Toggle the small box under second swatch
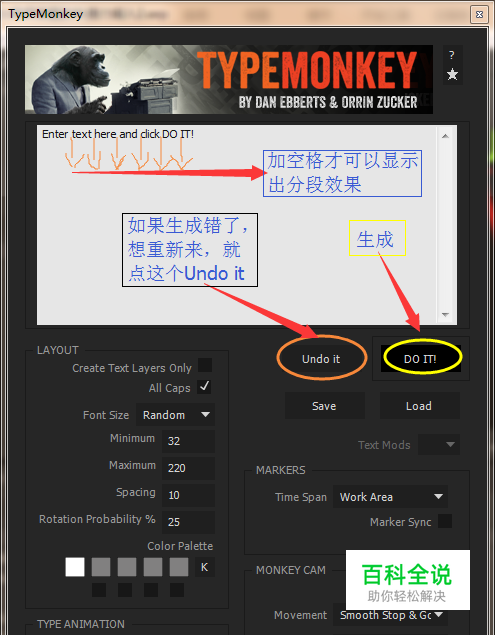Image resolution: width=495 pixels, height=635 pixels. tap(99, 590)
